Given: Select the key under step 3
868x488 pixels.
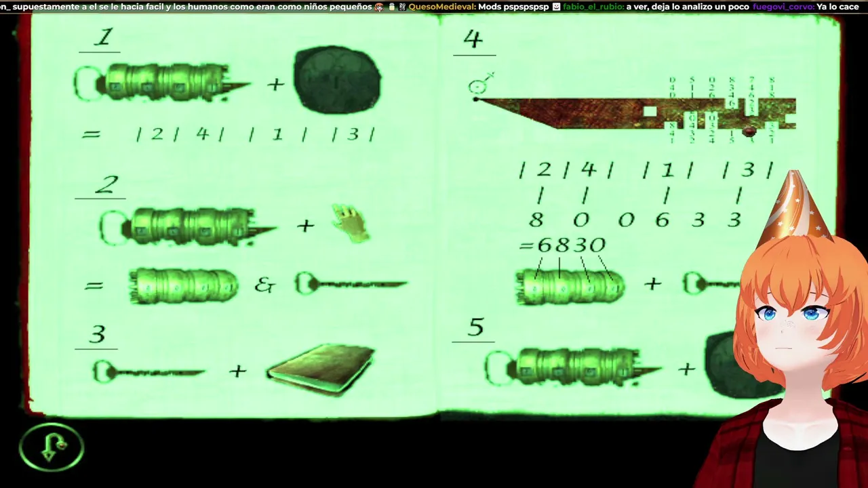Looking at the screenshot, I should click(x=149, y=371).
